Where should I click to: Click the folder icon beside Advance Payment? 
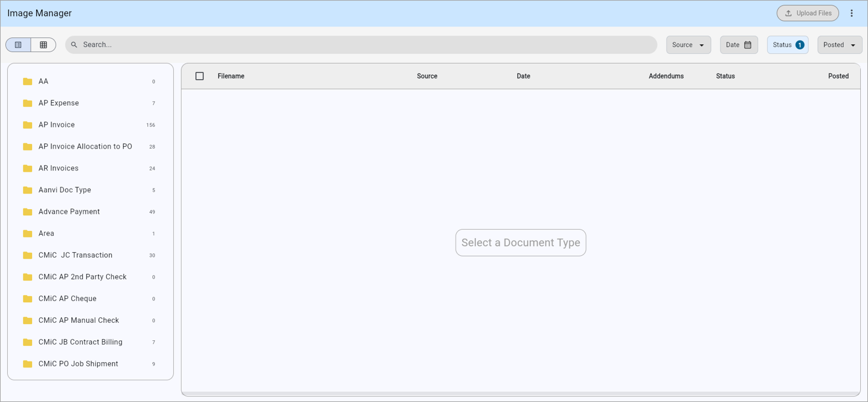[x=27, y=212]
